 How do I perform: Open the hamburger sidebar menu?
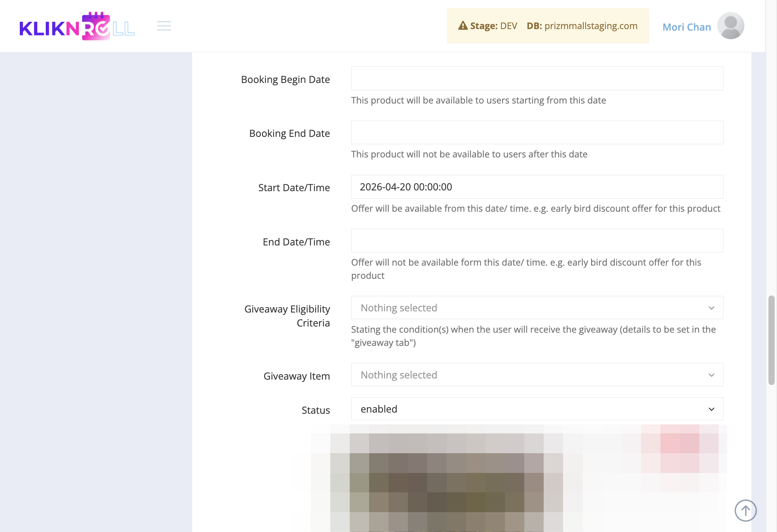tap(164, 26)
